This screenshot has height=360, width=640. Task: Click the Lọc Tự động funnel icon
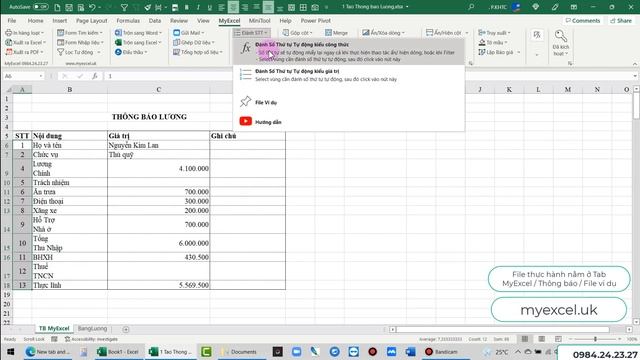60,52
